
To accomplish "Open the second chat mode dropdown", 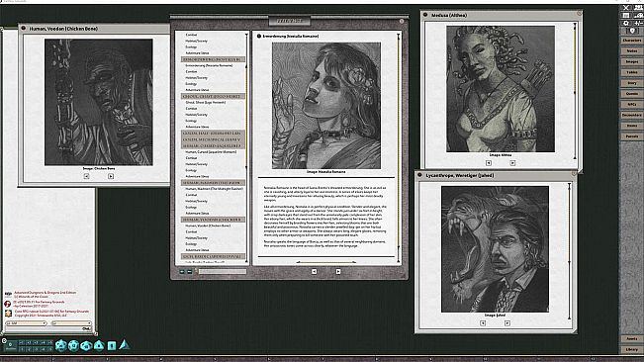I will [x=71, y=323].
